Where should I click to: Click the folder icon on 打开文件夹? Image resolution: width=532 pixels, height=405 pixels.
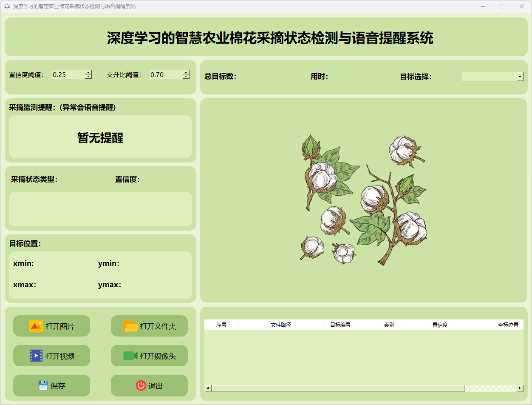[x=130, y=326]
